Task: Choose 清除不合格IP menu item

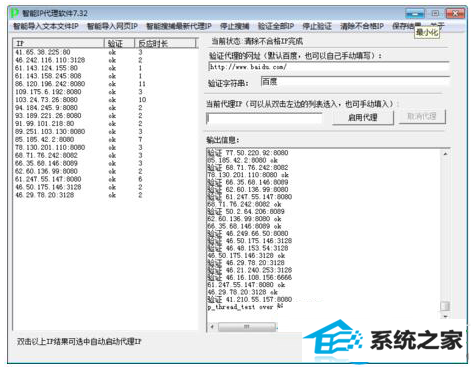Action: 362,26
